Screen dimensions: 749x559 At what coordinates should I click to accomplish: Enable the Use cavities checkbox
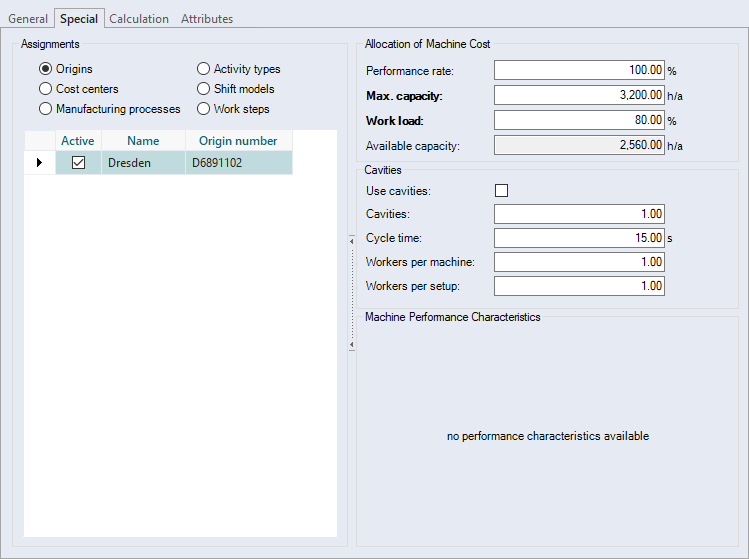(502, 191)
